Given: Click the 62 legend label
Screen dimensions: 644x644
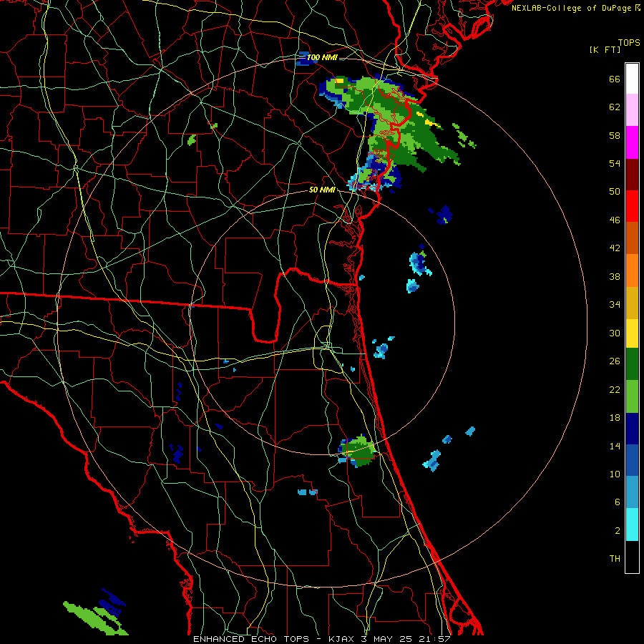Looking at the screenshot, I should pyautogui.click(x=615, y=107).
